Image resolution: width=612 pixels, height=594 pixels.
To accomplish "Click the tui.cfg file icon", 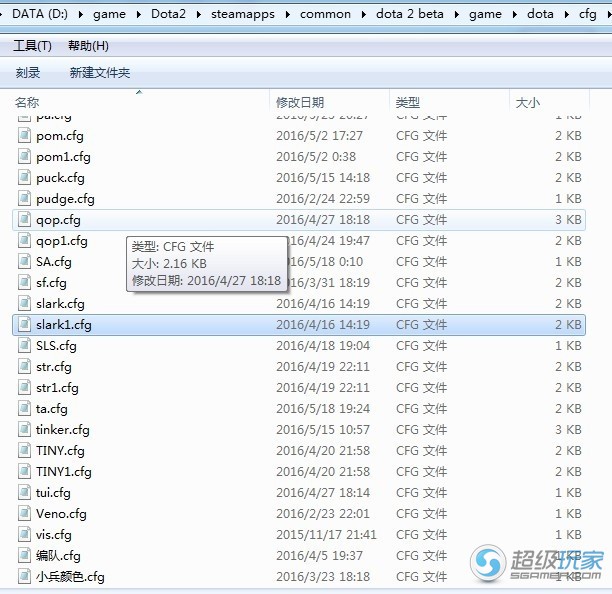I will pos(24,493).
